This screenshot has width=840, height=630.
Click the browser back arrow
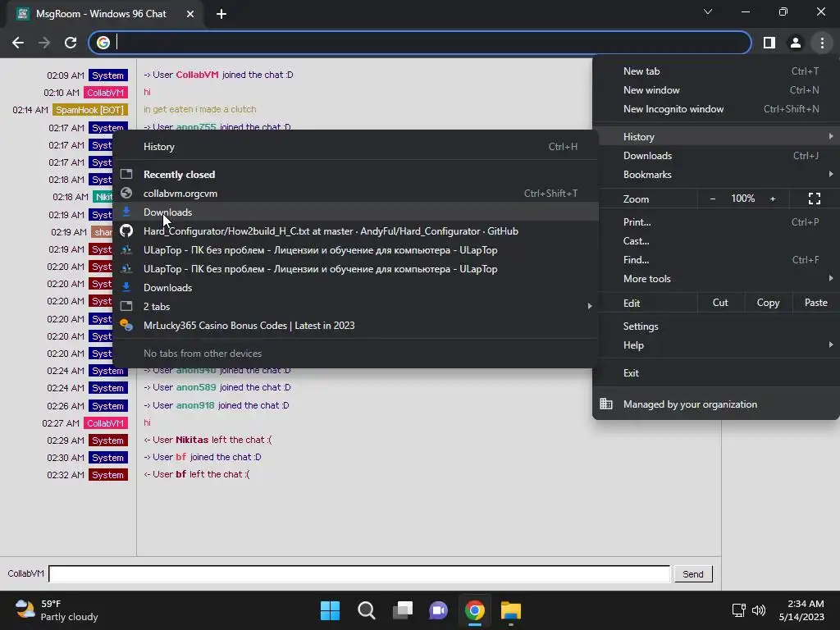(x=18, y=43)
